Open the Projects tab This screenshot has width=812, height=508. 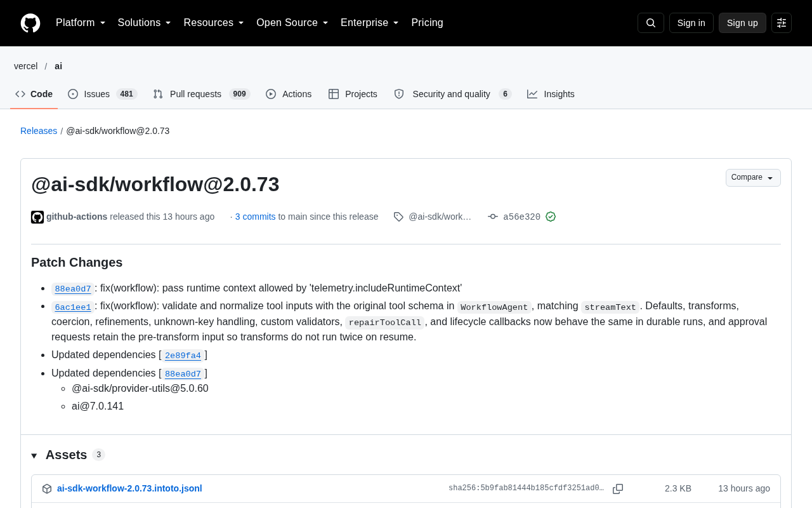pos(353,94)
